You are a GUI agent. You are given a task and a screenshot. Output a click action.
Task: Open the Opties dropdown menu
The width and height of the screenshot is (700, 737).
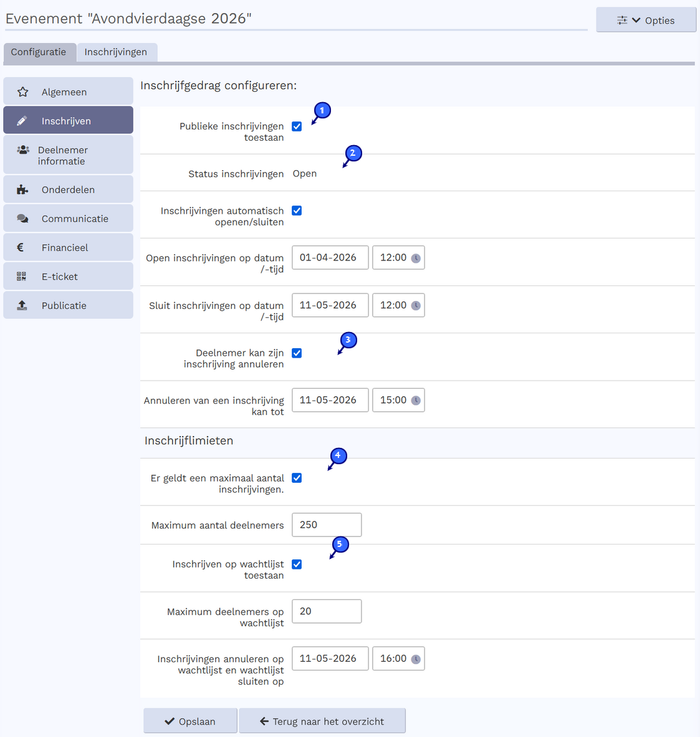[646, 20]
